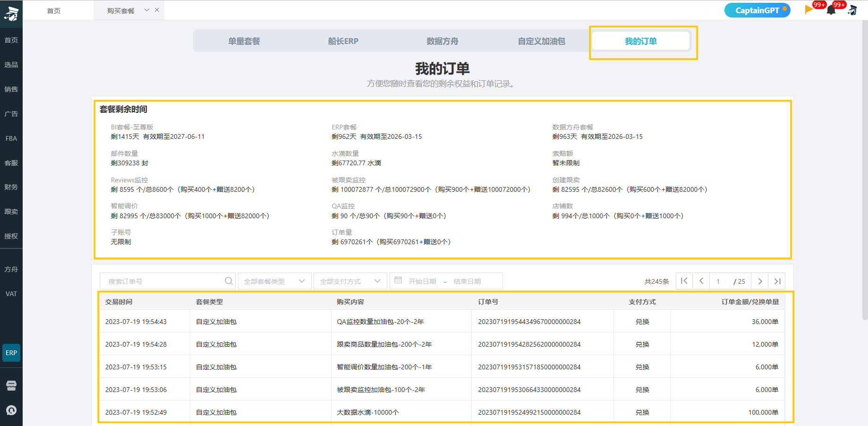
Task: Open VAT in the left sidebar
Action: [11, 294]
